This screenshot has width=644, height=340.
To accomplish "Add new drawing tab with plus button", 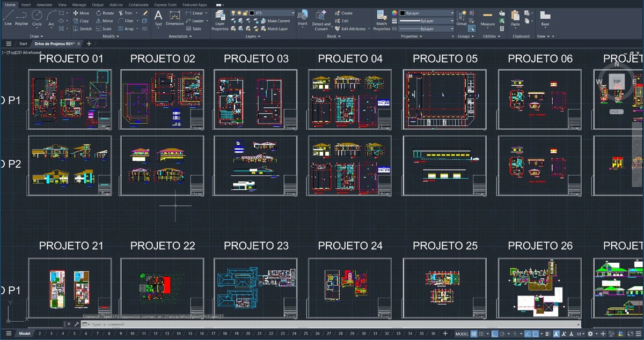I will pyautogui.click(x=89, y=44).
